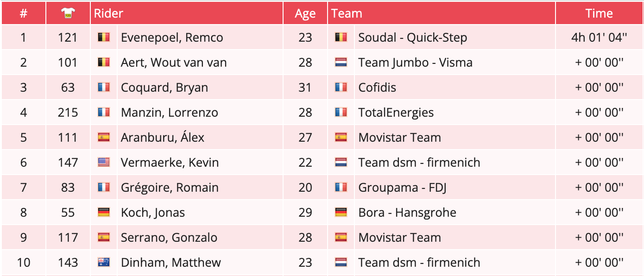This screenshot has width=644, height=276.
Task: Click the Australian flag beside Dinham, Matthew
Action: click(103, 263)
